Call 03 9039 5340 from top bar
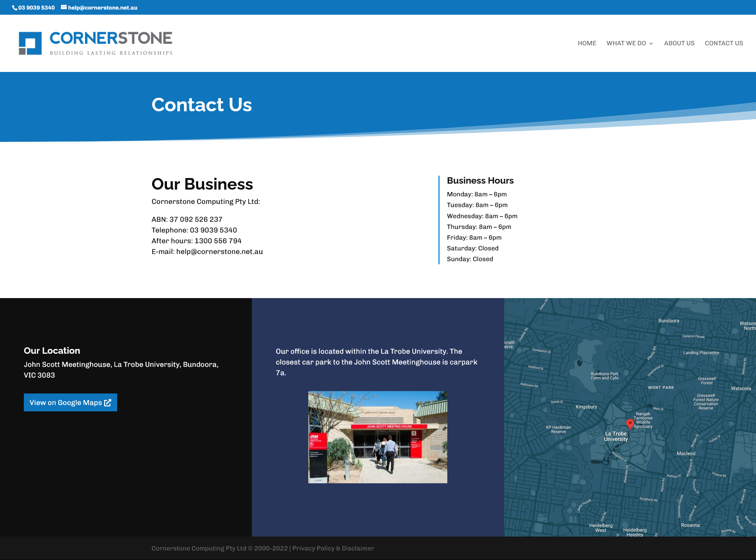Image resolution: width=756 pixels, height=560 pixels. [37, 8]
